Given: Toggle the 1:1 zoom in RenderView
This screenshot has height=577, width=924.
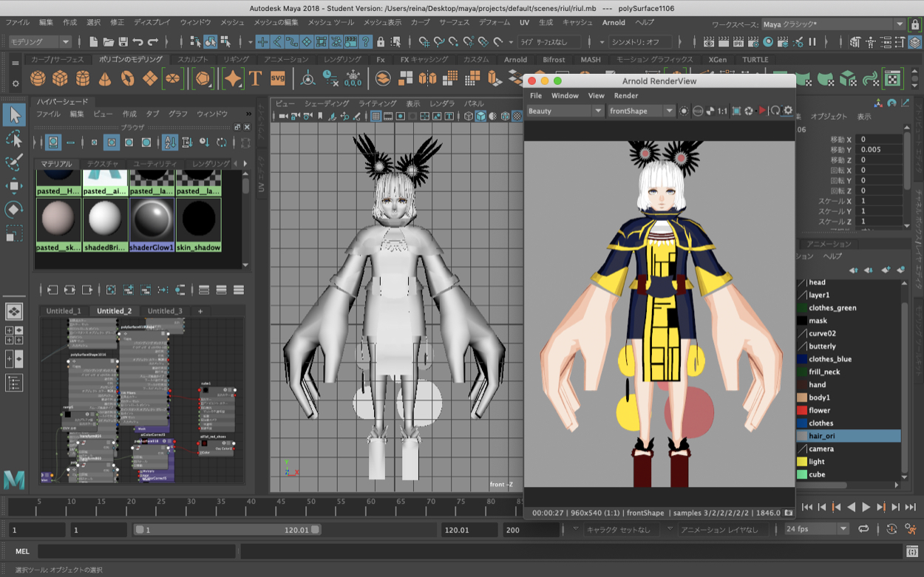Looking at the screenshot, I should [x=723, y=111].
